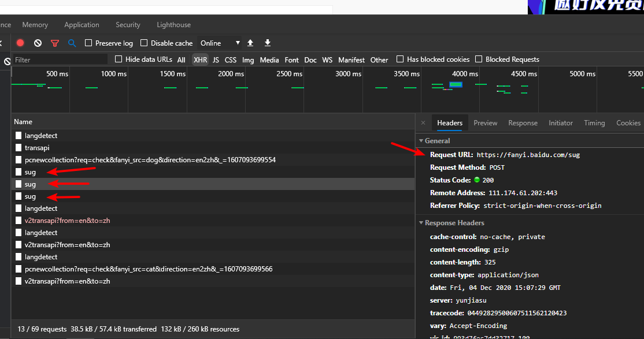This screenshot has height=339, width=644.
Task: Open the Cookies tab
Action: 628,122
